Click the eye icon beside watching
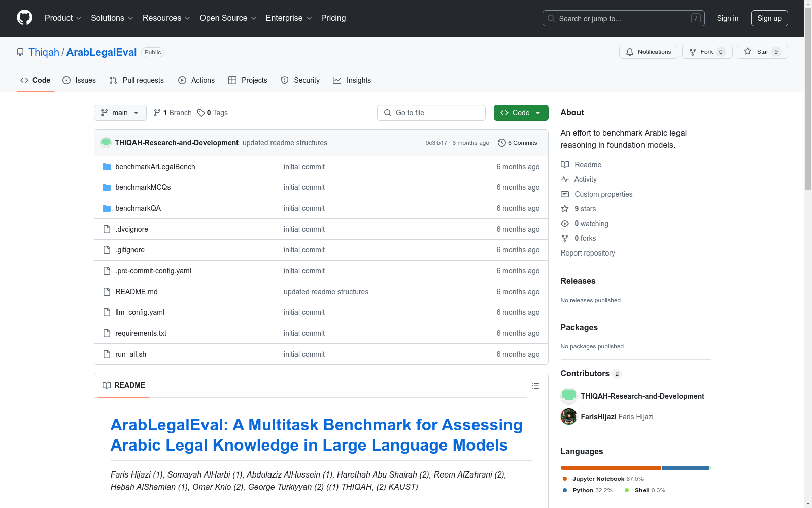Image resolution: width=812 pixels, height=508 pixels. click(565, 224)
